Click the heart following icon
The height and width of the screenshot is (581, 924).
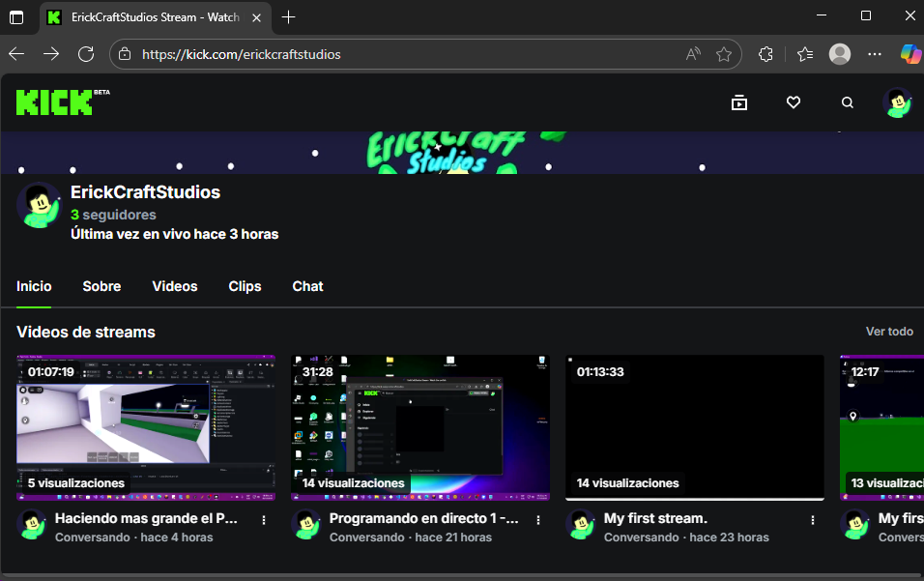pos(794,102)
